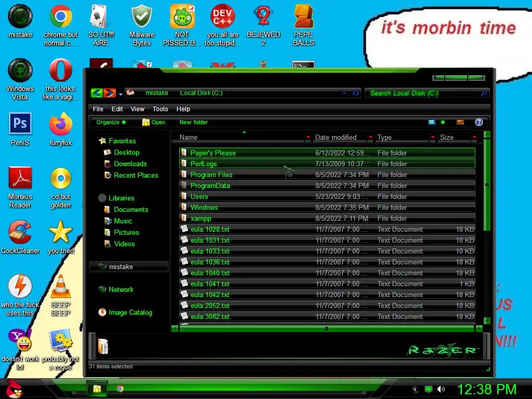Launch the red Opera desktop icon

coord(60,79)
